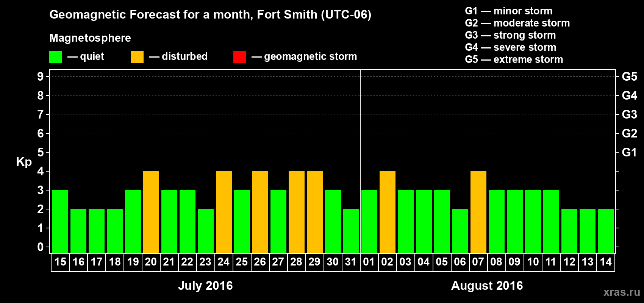Click the date label 10
The width and height of the screenshot is (644, 303).
click(x=533, y=262)
